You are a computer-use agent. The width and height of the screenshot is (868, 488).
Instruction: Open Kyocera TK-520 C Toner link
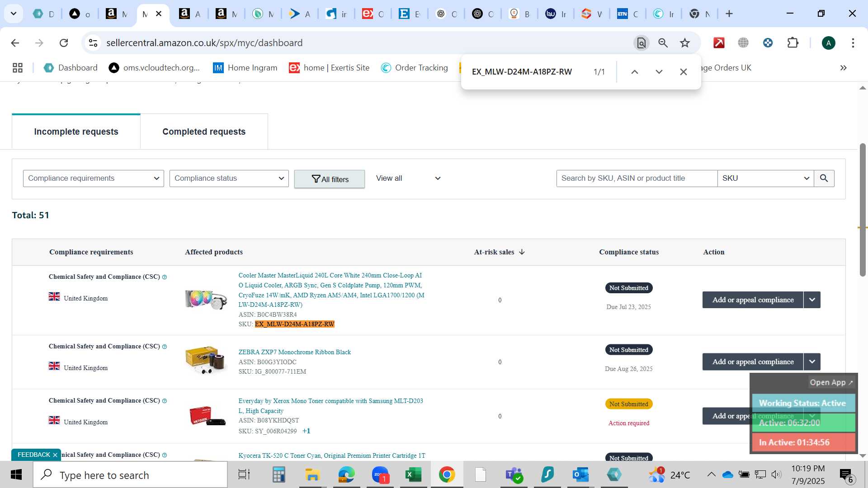tap(332, 455)
